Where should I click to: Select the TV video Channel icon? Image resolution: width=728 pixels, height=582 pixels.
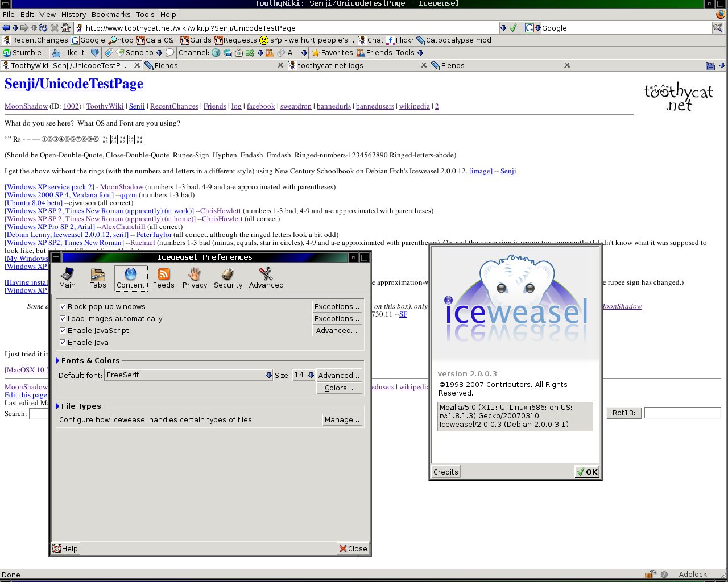[x=239, y=53]
